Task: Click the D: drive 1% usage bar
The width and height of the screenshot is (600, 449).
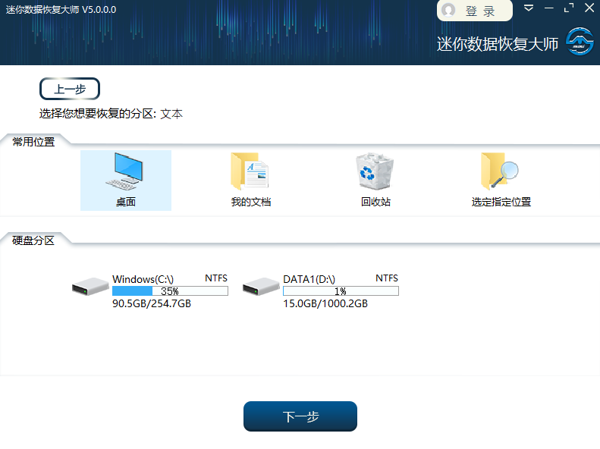Action: tap(340, 291)
